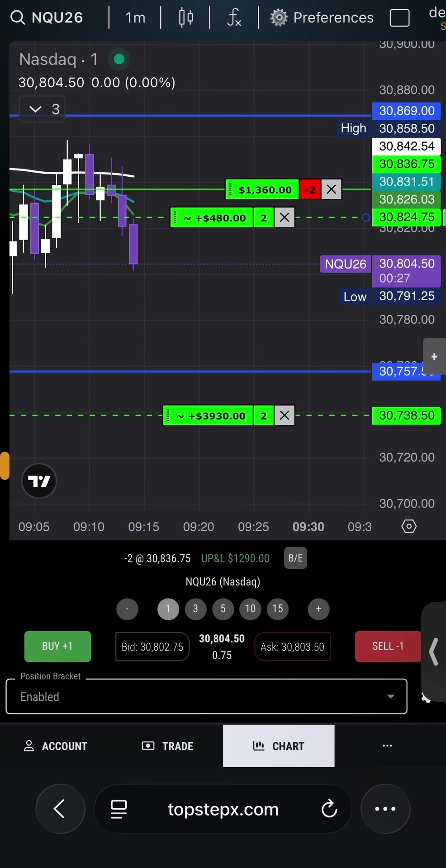Change the 1m chart interval
The height and width of the screenshot is (868, 446).
(x=135, y=18)
